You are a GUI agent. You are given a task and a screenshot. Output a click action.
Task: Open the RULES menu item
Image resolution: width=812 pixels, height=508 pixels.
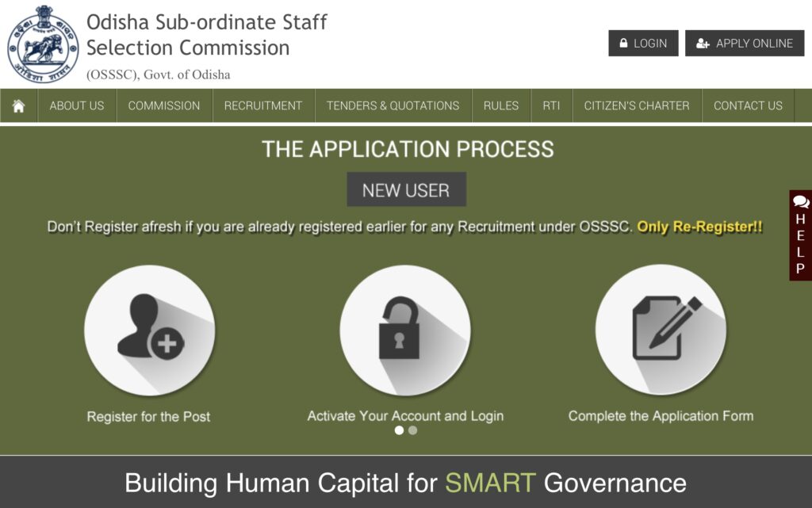(x=501, y=106)
